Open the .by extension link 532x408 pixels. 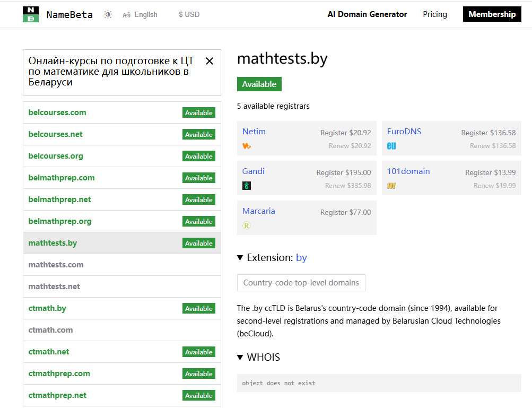[x=301, y=258]
